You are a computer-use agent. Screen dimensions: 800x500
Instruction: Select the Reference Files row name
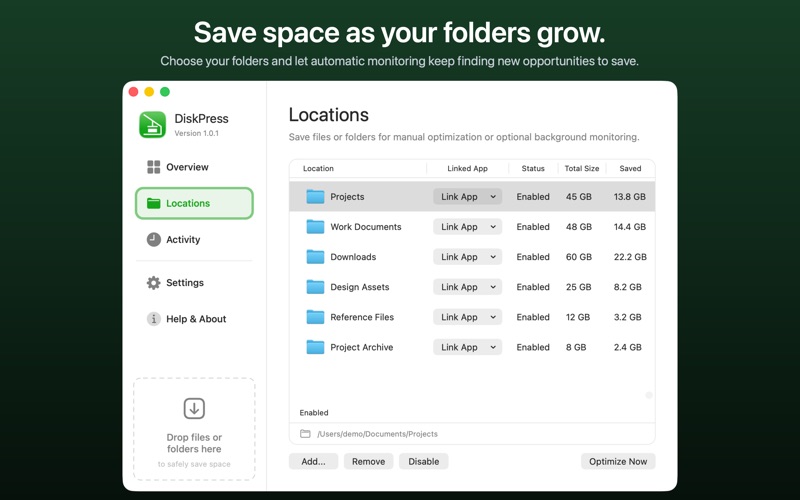(362, 317)
